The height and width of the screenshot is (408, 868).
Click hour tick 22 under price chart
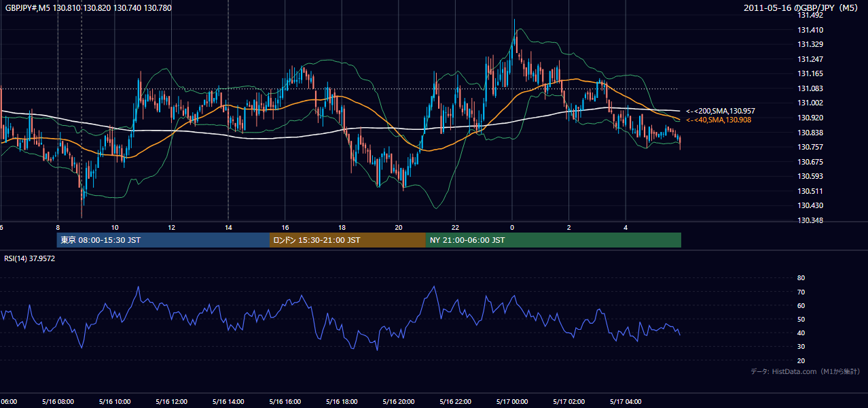(455, 227)
